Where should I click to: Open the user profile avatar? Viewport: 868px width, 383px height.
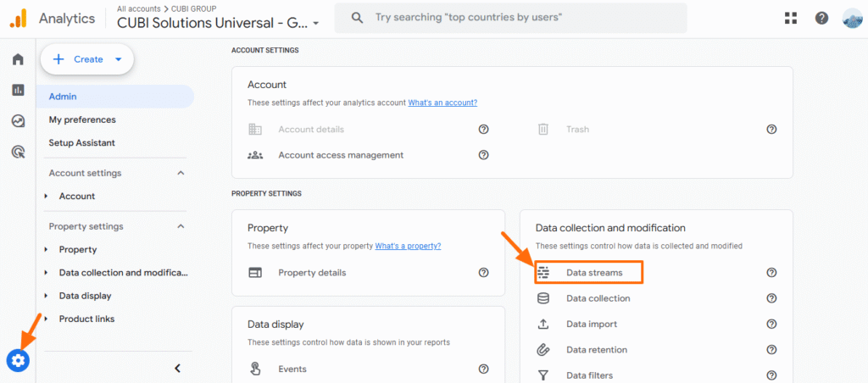(853, 19)
